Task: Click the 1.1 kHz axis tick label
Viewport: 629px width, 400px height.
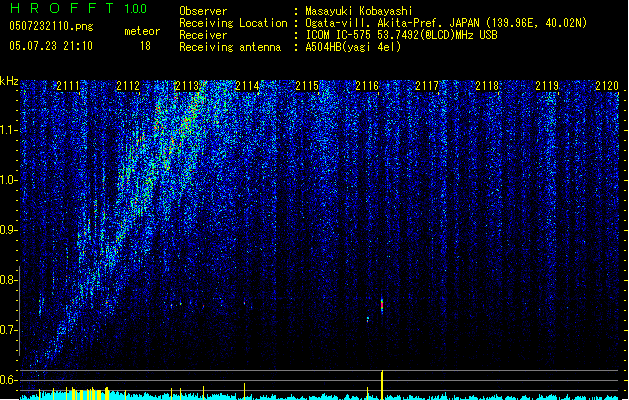Action: (x=8, y=131)
